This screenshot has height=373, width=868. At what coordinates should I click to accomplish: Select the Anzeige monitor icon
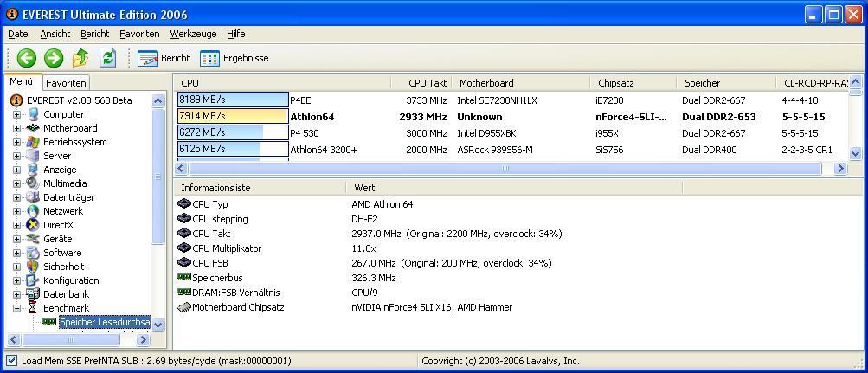tap(33, 170)
